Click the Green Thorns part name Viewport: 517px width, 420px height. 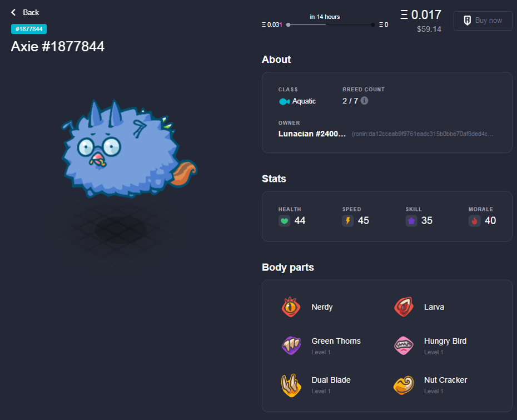coord(336,341)
